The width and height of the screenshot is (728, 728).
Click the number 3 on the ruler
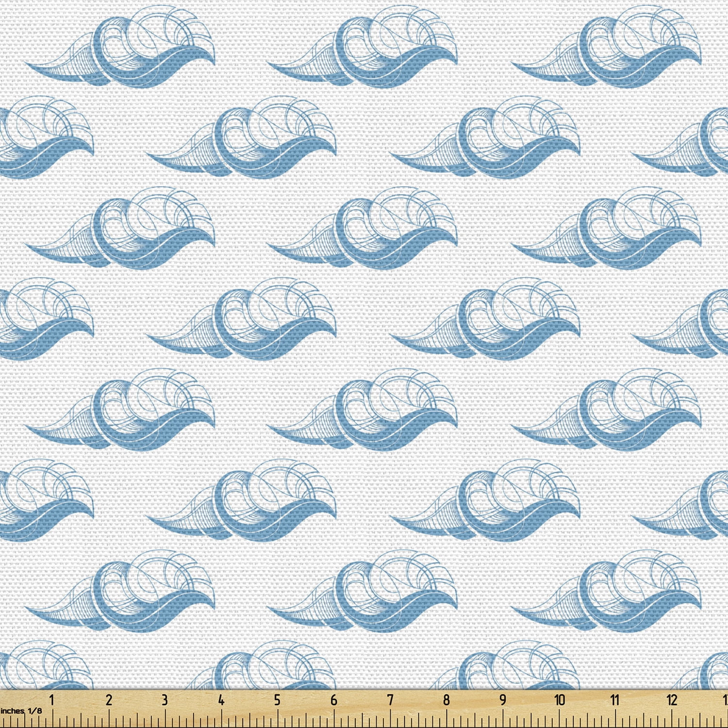[165, 700]
